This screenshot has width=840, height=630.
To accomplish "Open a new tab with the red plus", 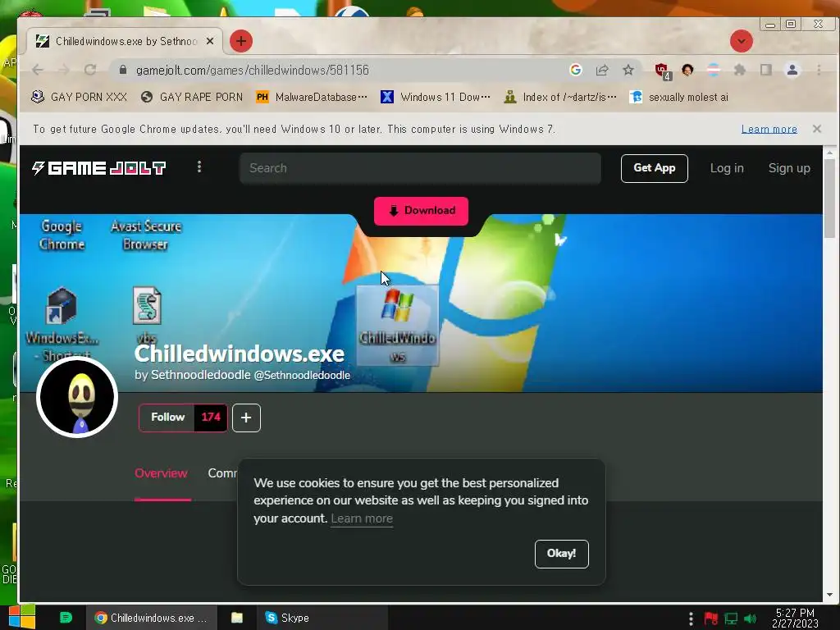I will click(x=241, y=41).
